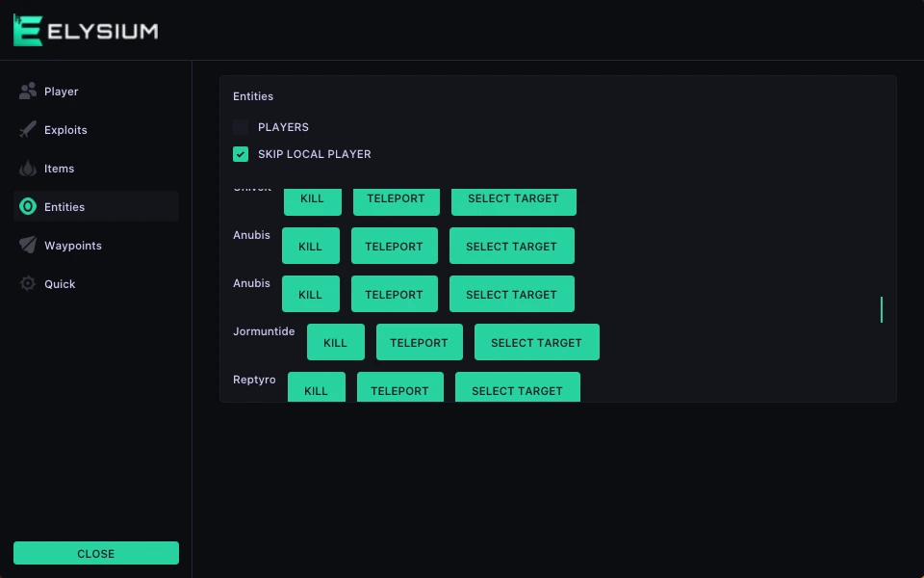This screenshot has height=578, width=924.
Task: Enable the PLAYERS checkbox
Action: pos(241,127)
